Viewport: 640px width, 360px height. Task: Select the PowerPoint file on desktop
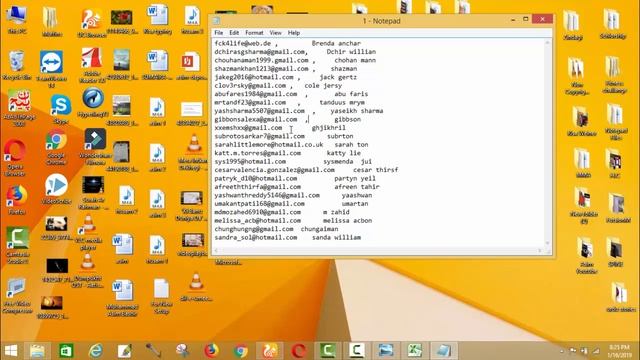191,65
